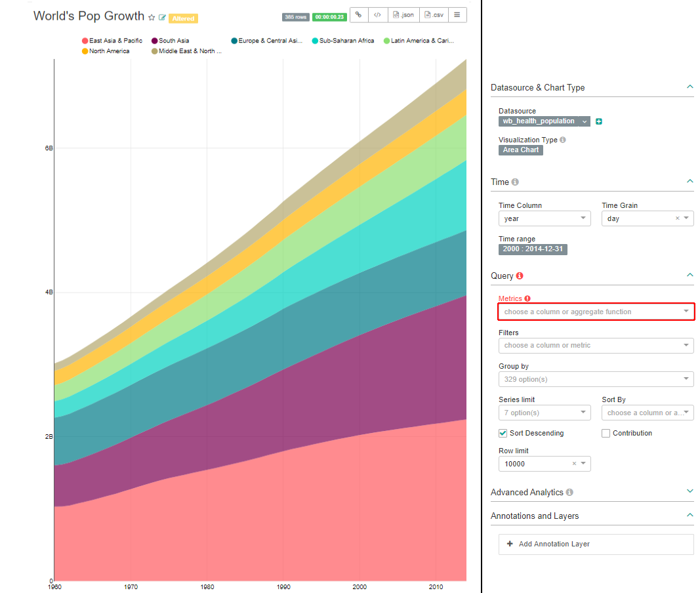Open the hamburger menu above chart
The image size is (700, 593).
pos(457,15)
